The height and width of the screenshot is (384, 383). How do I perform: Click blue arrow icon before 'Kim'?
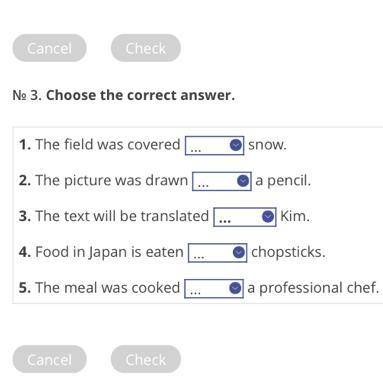point(268,217)
